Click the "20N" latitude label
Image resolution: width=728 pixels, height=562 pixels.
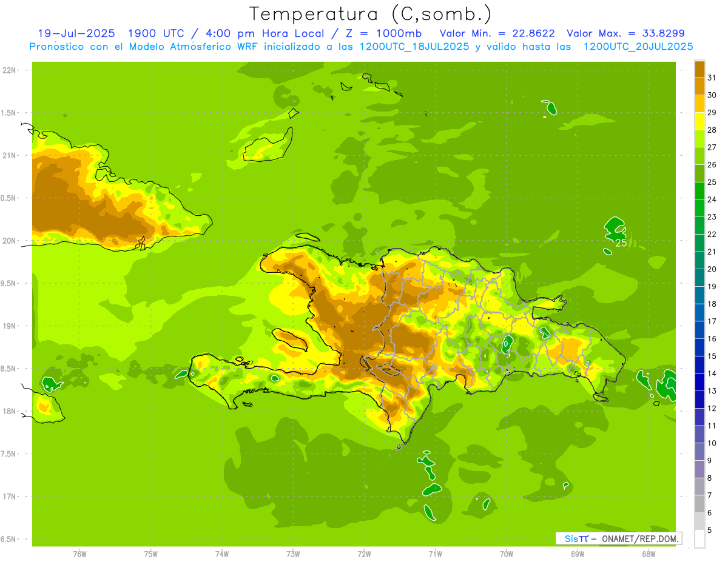coord(9,241)
